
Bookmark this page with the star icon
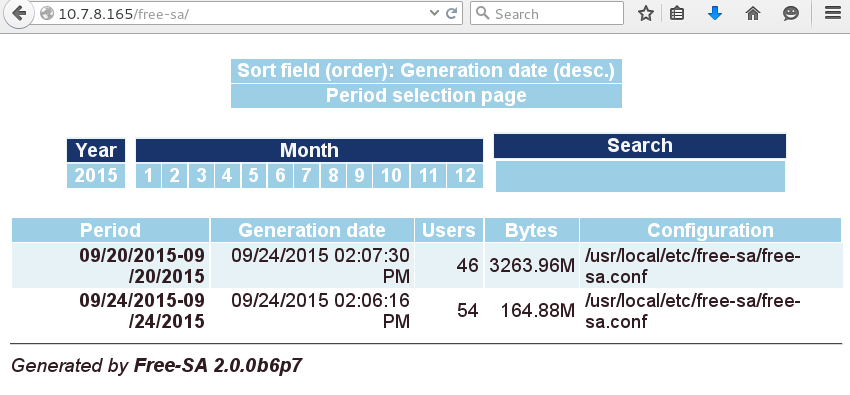point(646,14)
